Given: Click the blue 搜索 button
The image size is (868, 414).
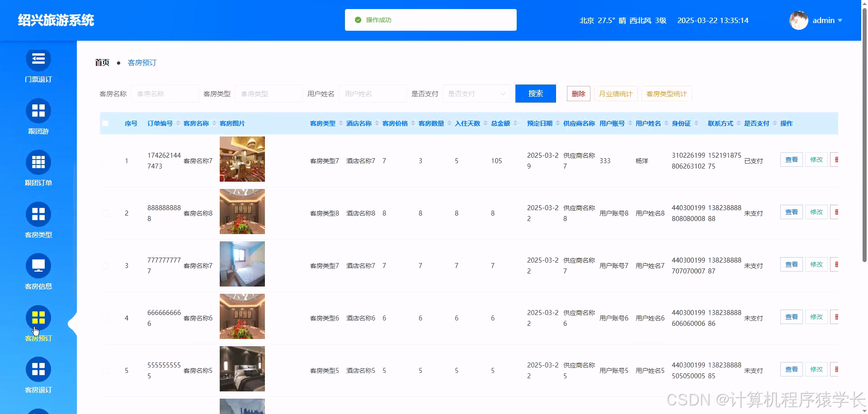Looking at the screenshot, I should (x=536, y=94).
